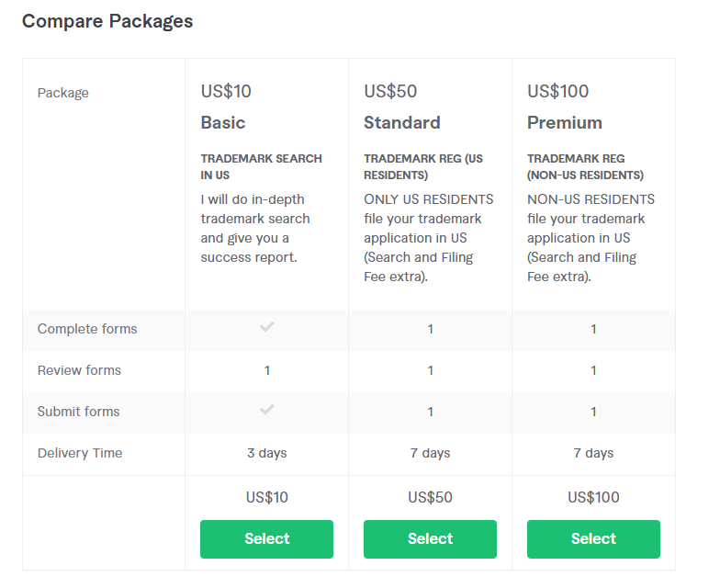Click the 3 days delivery value
This screenshot has width=720, height=588.
click(266, 453)
